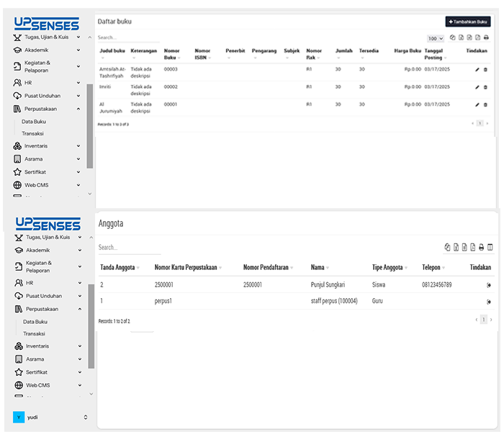Copy the Anggota table to clipboard

pyautogui.click(x=447, y=247)
